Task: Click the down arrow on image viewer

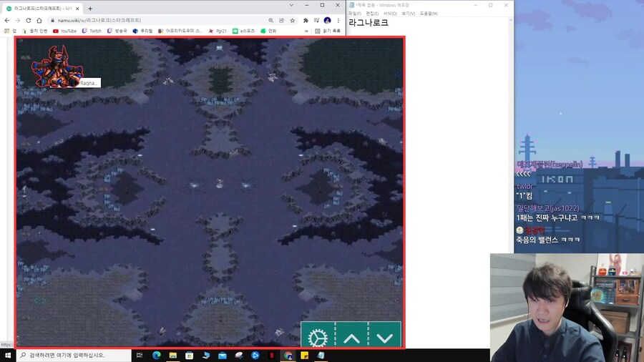Action: [x=385, y=338]
